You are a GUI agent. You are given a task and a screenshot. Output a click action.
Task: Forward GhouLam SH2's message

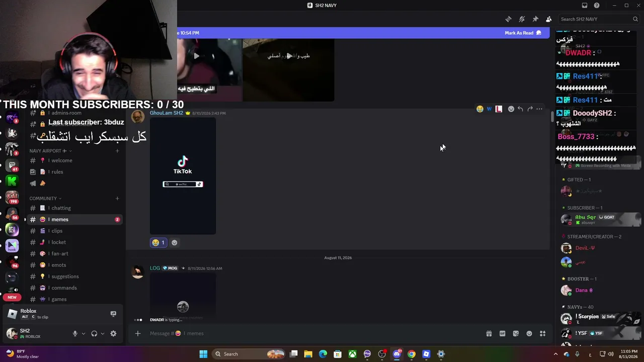pyautogui.click(x=530, y=109)
